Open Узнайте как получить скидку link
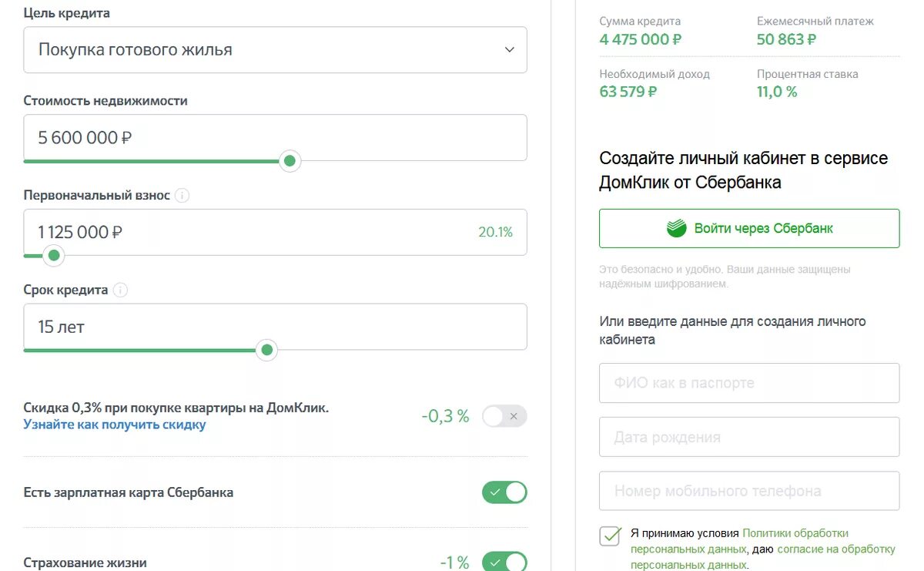924x571 pixels. point(115,425)
